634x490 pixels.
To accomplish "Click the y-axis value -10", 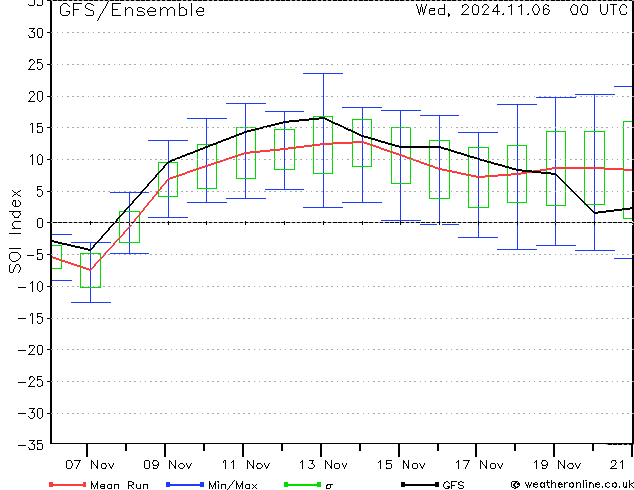I will pyautogui.click(x=31, y=287).
